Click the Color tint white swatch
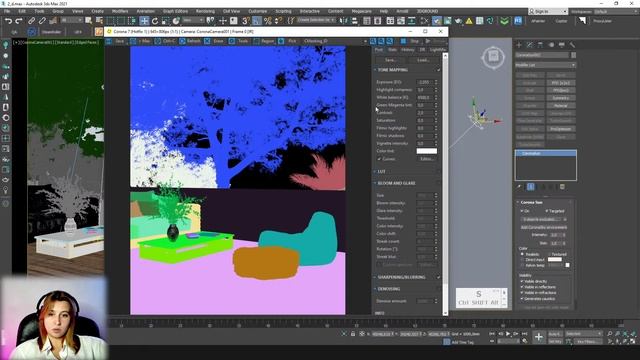This screenshot has height=360, width=640. (427, 151)
